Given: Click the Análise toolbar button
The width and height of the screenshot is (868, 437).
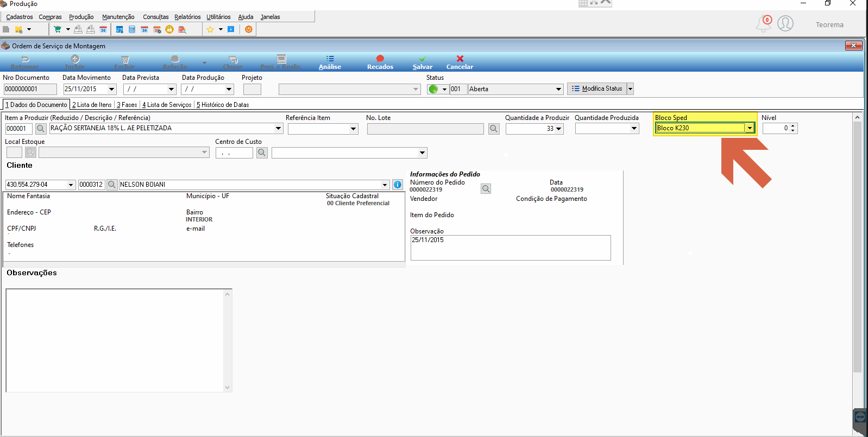Looking at the screenshot, I should tap(330, 62).
